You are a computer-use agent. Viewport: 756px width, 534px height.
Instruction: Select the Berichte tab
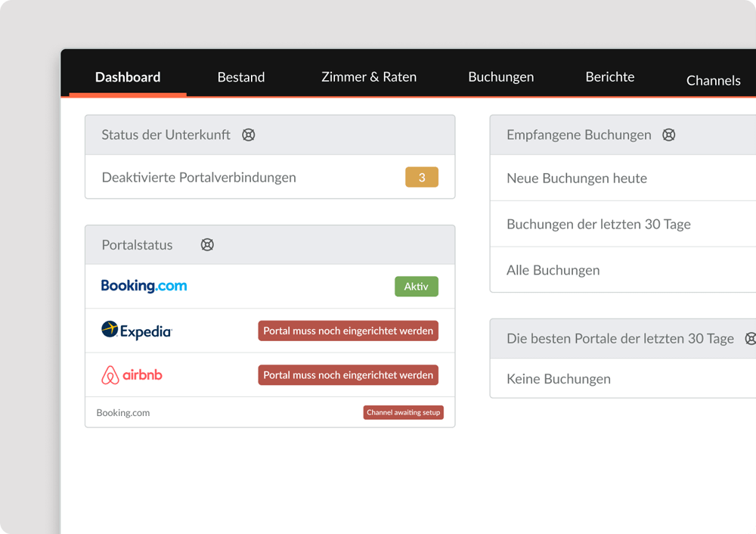609,77
